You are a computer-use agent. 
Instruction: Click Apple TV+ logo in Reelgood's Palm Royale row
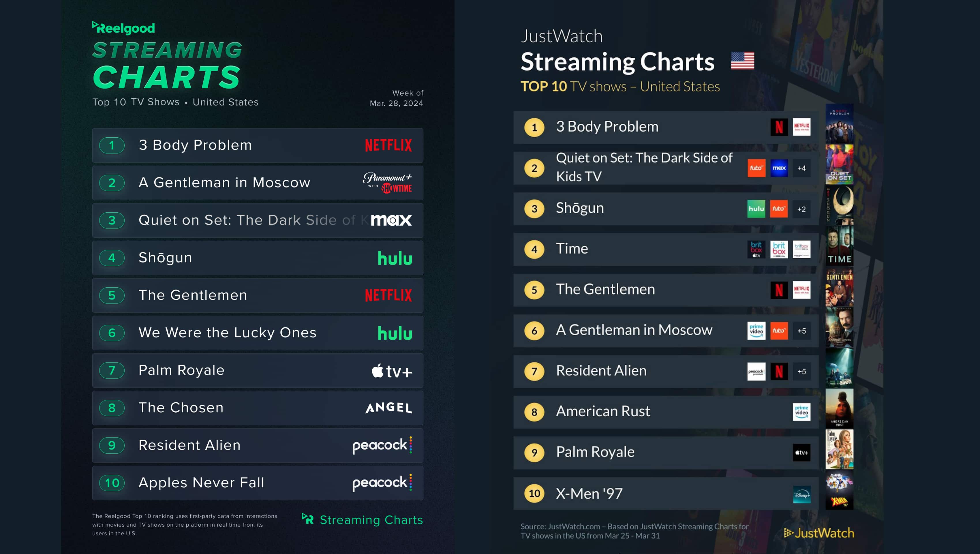coord(391,370)
